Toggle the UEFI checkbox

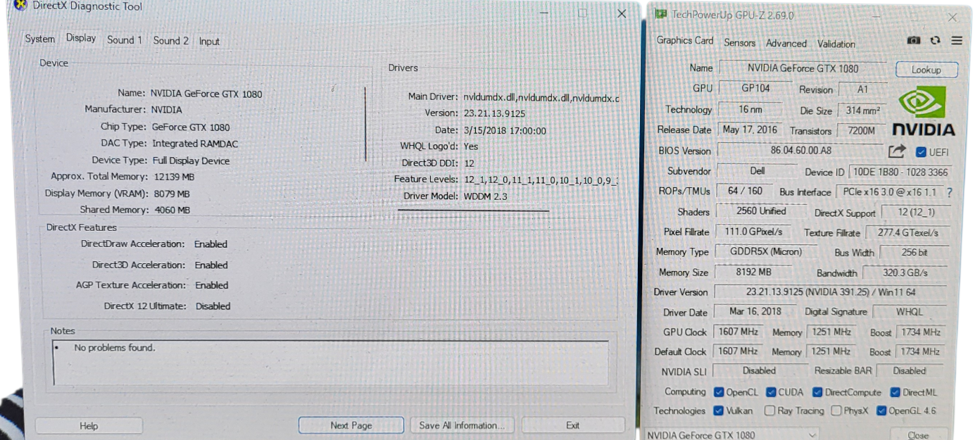[921, 152]
